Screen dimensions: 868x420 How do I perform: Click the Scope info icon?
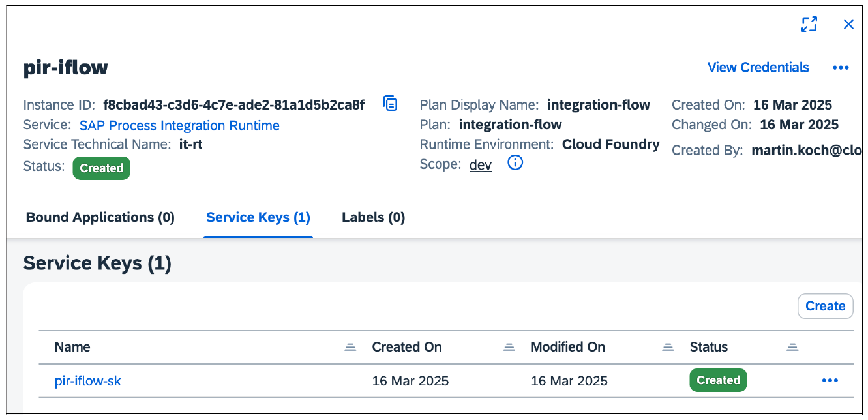tap(515, 164)
